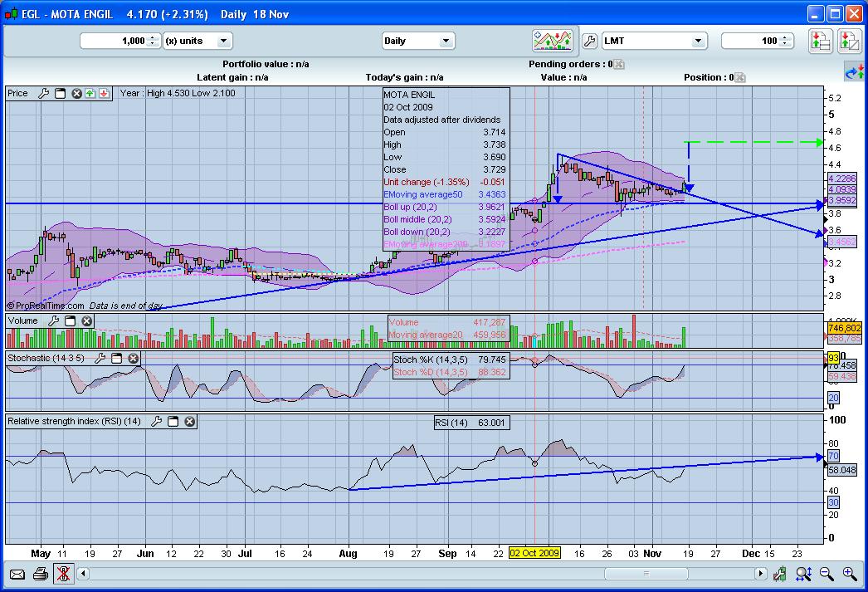Click the Today's gain : n/a label
This screenshot has height=592, width=868.
click(404, 77)
